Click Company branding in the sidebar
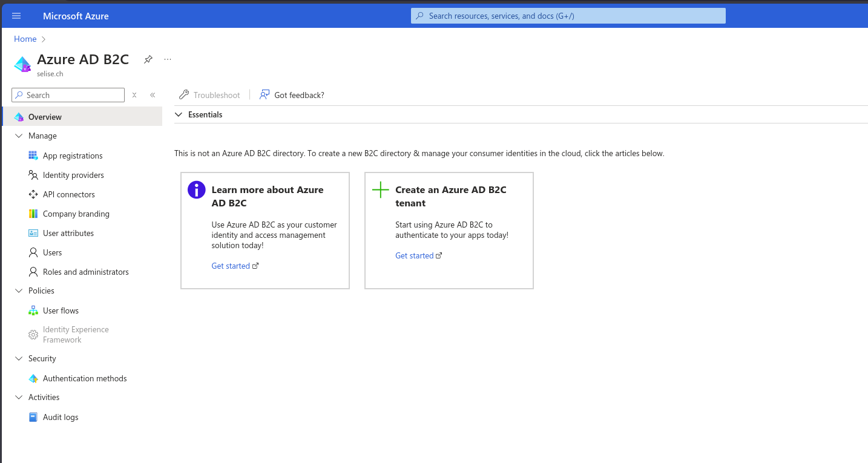Screen dimensions: 868x463 [76, 214]
